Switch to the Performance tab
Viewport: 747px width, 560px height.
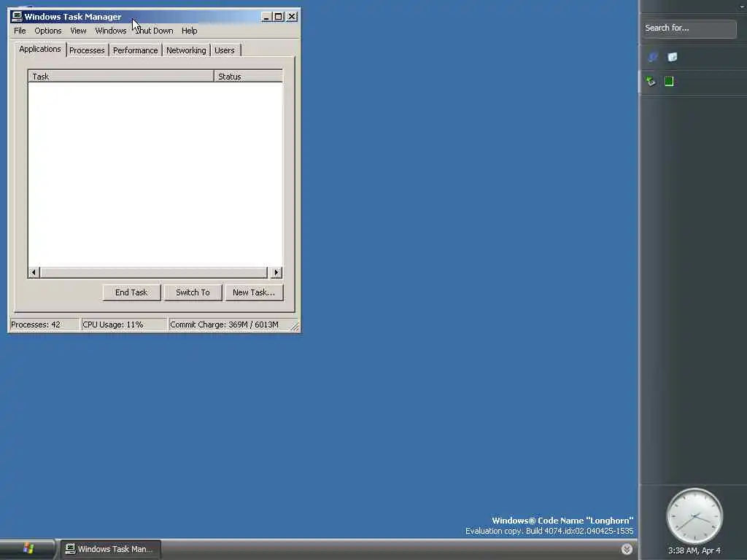coord(135,50)
